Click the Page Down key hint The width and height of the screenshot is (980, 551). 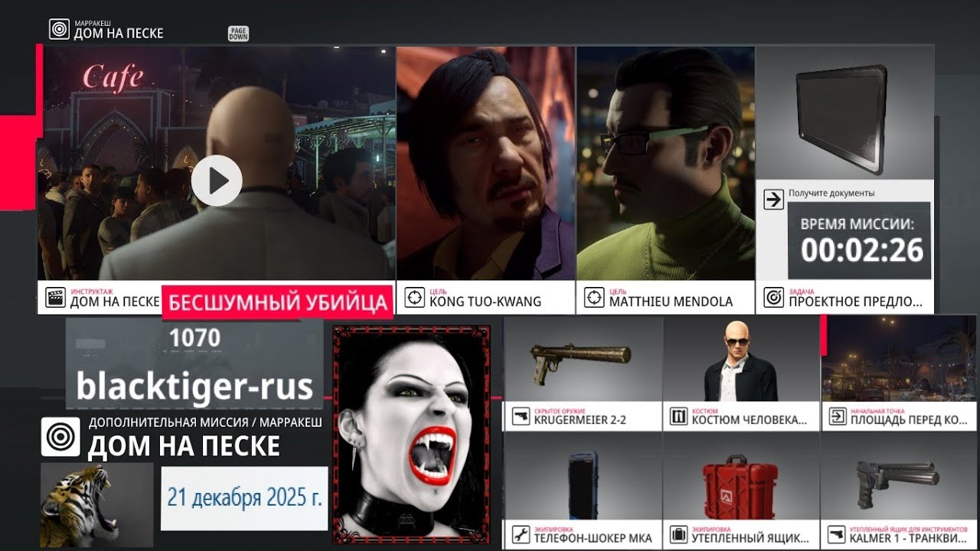[238, 33]
